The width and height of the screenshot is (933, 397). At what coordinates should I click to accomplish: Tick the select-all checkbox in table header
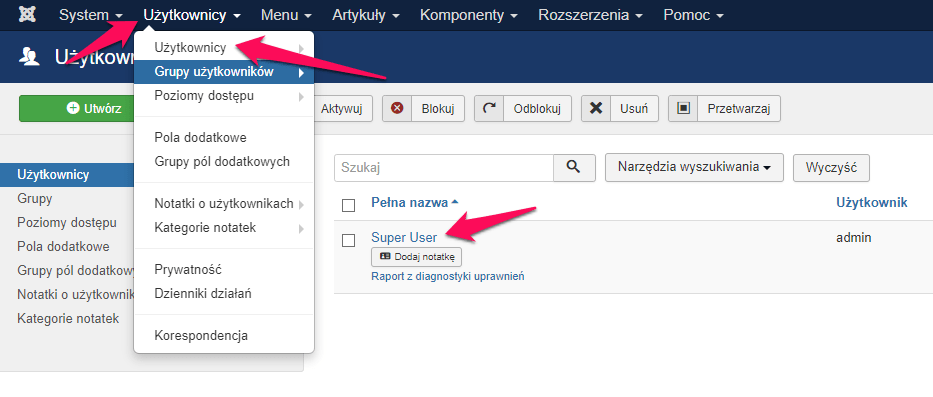click(x=349, y=205)
